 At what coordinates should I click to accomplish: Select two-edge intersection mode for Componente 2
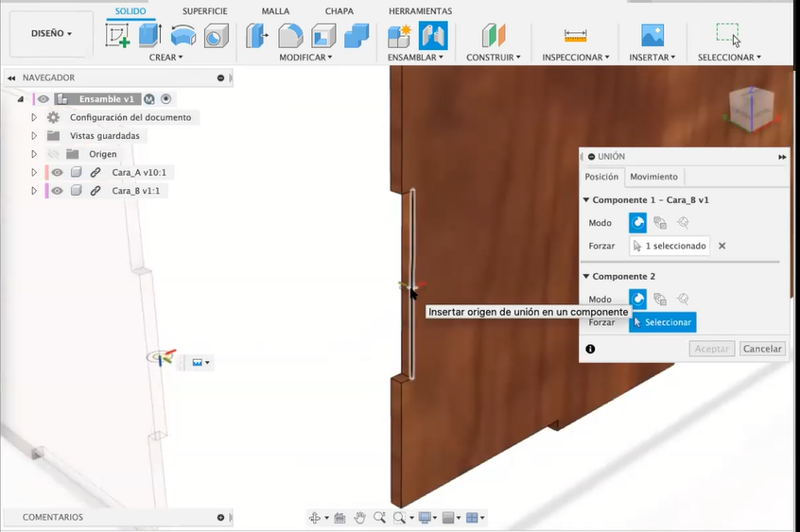click(683, 299)
